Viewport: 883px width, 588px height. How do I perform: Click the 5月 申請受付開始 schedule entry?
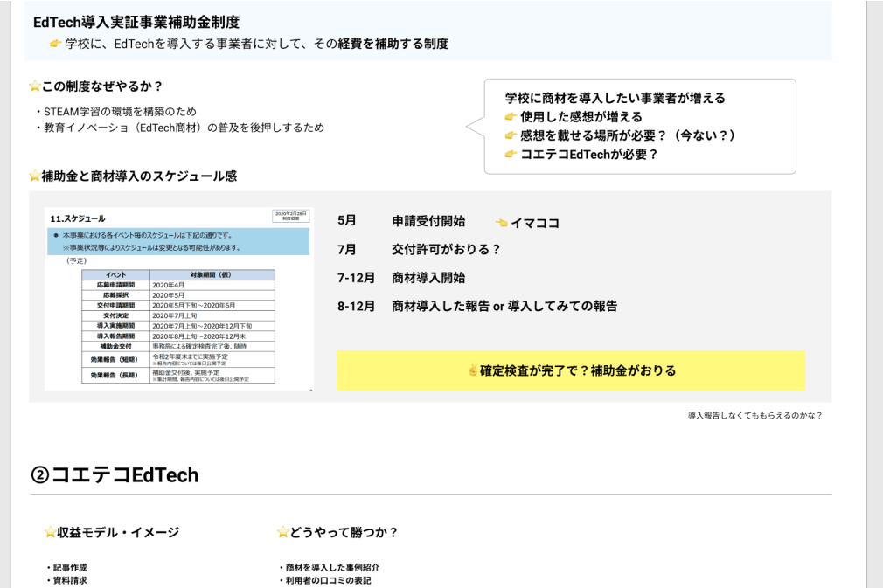401,222
